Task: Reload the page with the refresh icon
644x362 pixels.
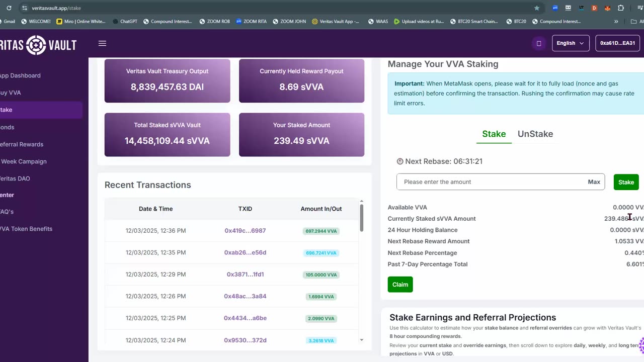Action: click(x=9, y=8)
